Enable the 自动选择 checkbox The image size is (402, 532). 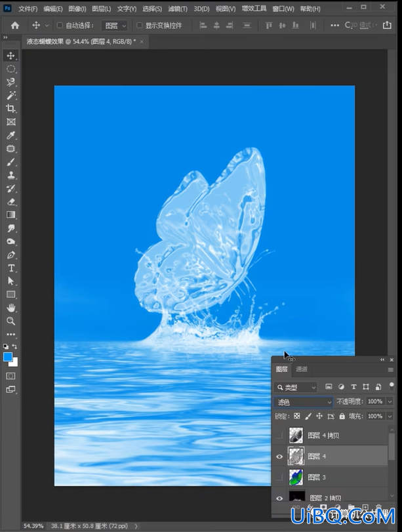point(60,25)
